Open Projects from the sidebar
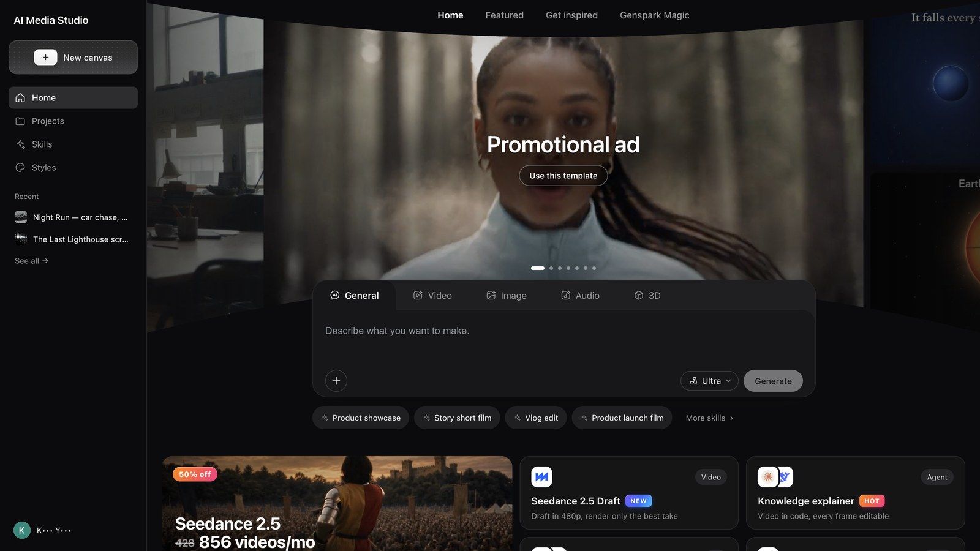 73,121
